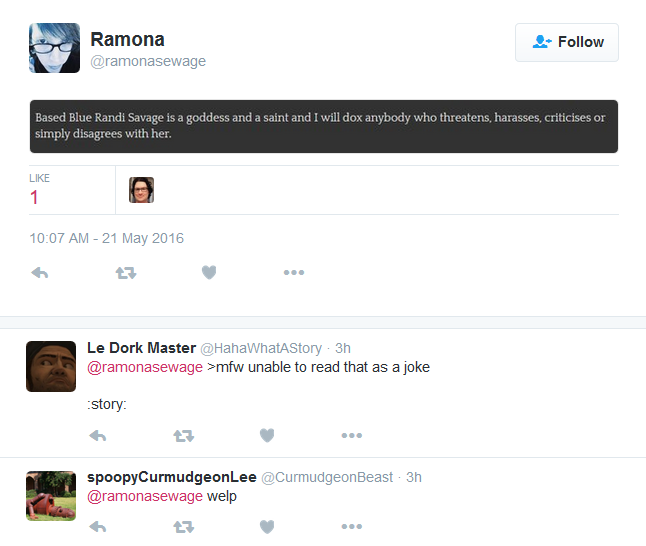Image resolution: width=646 pixels, height=546 pixels.
Task: Open more options on spoopyCurmudgeonLee's tweet
Action: (352, 526)
